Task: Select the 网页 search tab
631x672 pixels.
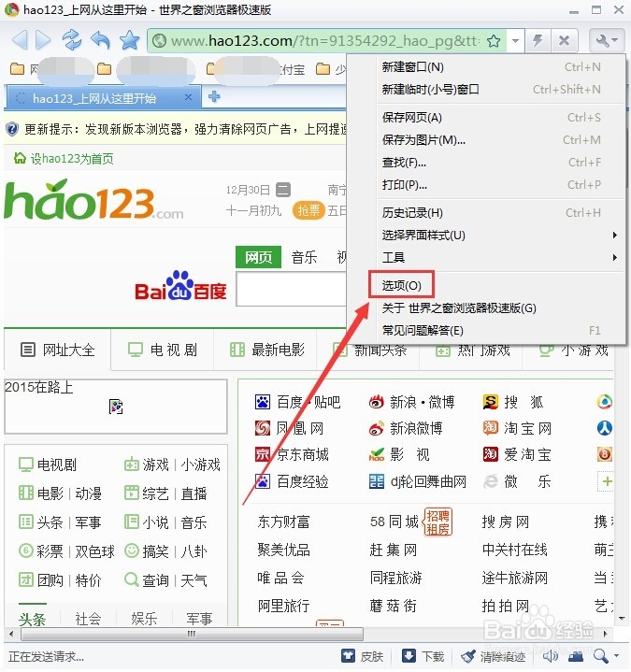Action: [259, 257]
